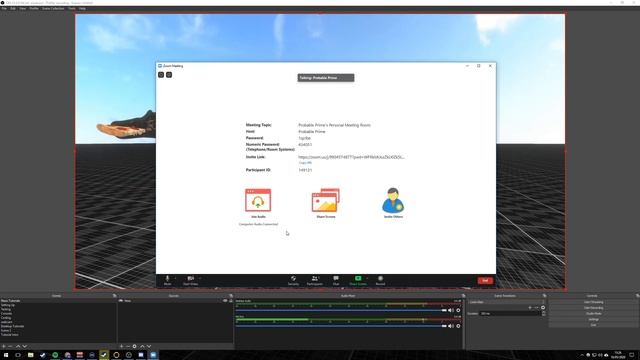Open Security options in Zoom toolbar
The height and width of the screenshot is (360, 640).
293,280
